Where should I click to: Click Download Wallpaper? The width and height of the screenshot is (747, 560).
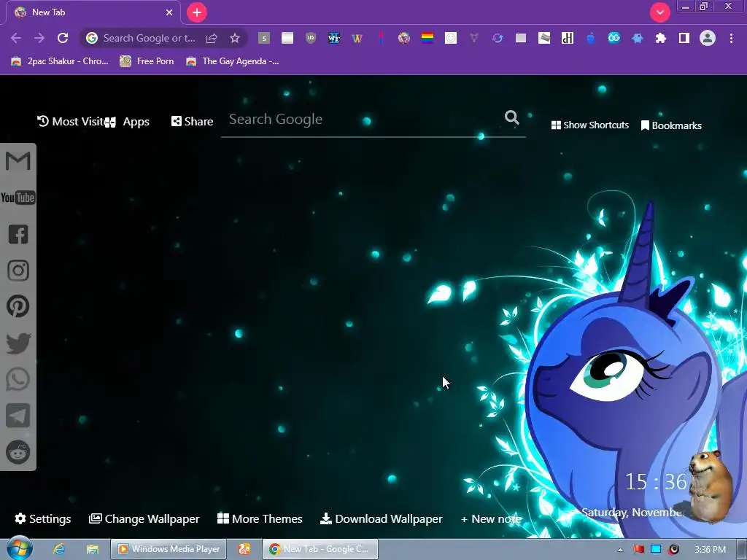pyautogui.click(x=381, y=518)
